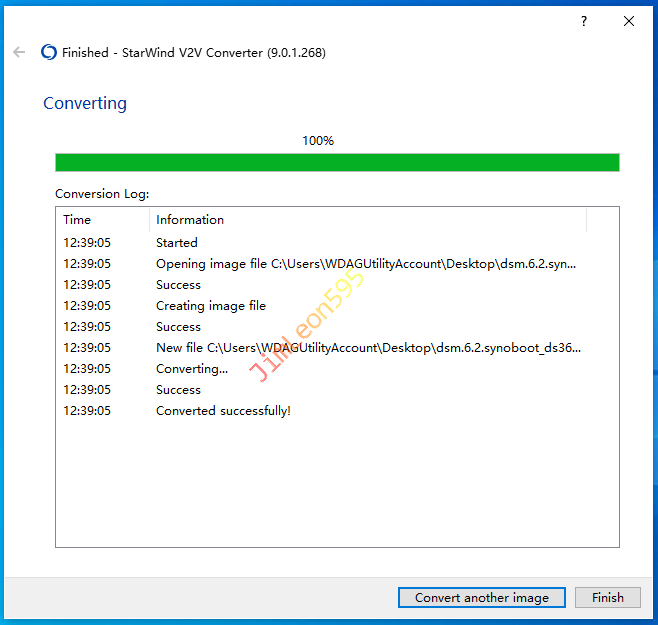Click the Finish button

tap(607, 598)
